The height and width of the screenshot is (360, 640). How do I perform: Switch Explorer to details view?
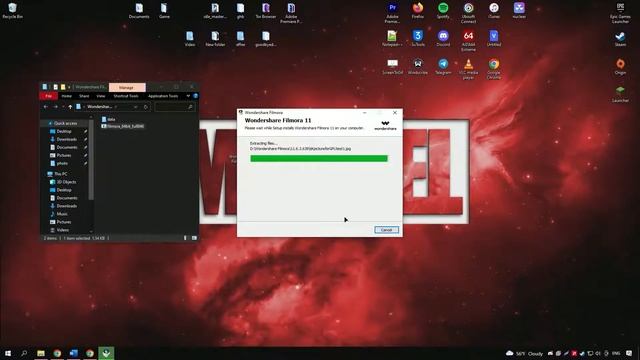[x=185, y=238]
